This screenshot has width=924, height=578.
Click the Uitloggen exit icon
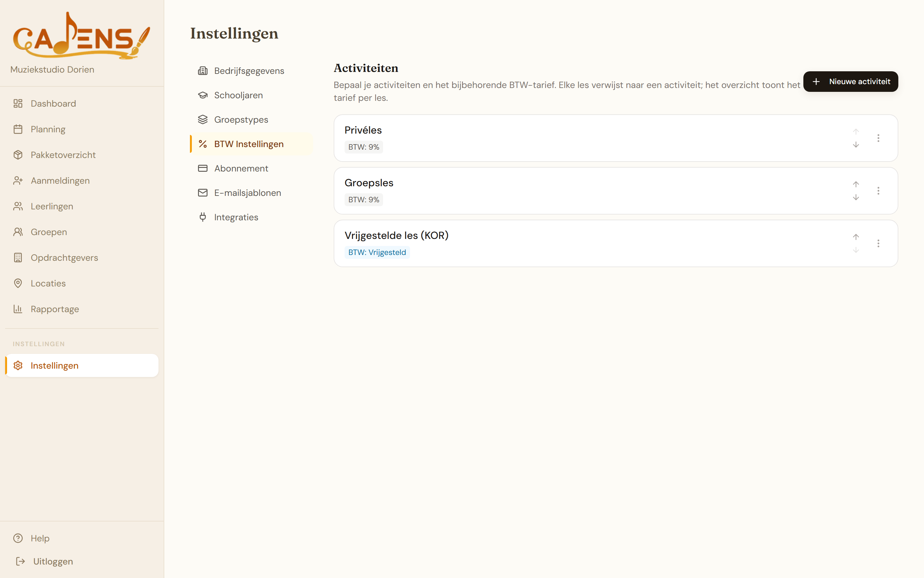(21, 561)
